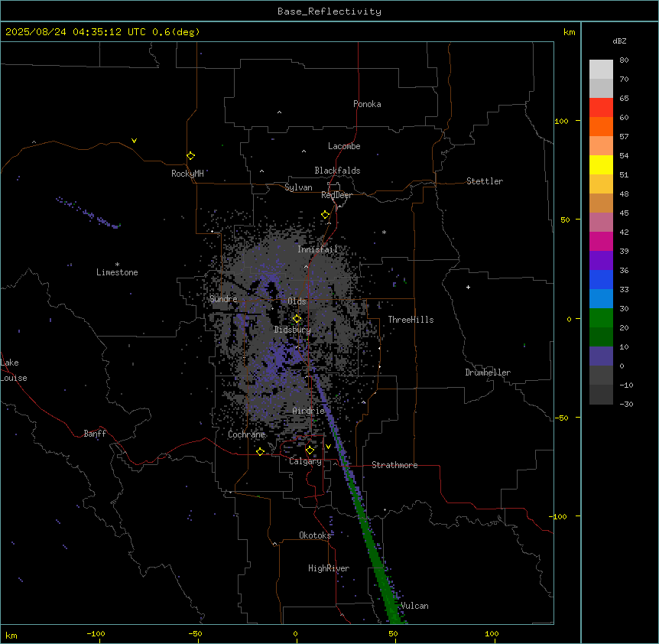Viewport: 659px width, 644px height.
Task: Click the Vulcan city label
Action: tap(414, 606)
